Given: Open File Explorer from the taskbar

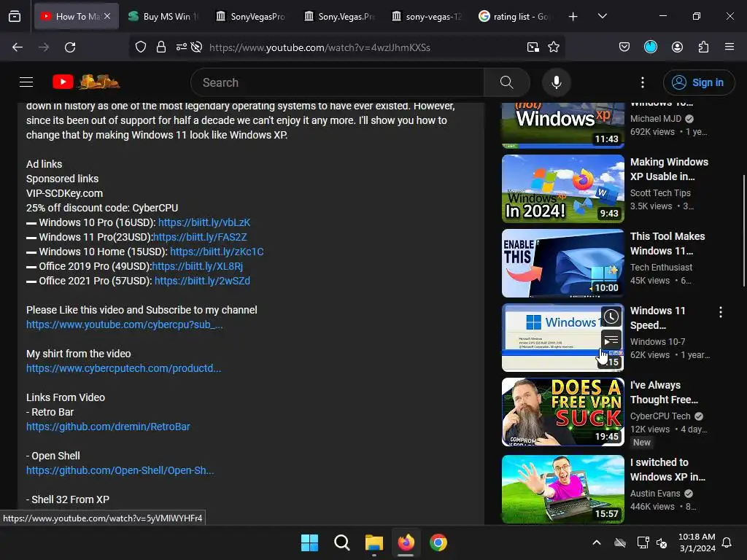Looking at the screenshot, I should tap(374, 542).
